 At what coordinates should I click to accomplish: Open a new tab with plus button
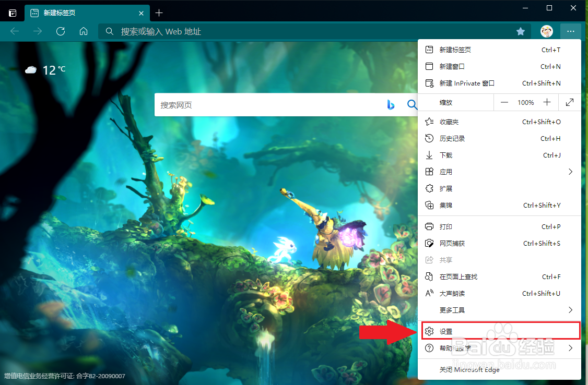159,13
